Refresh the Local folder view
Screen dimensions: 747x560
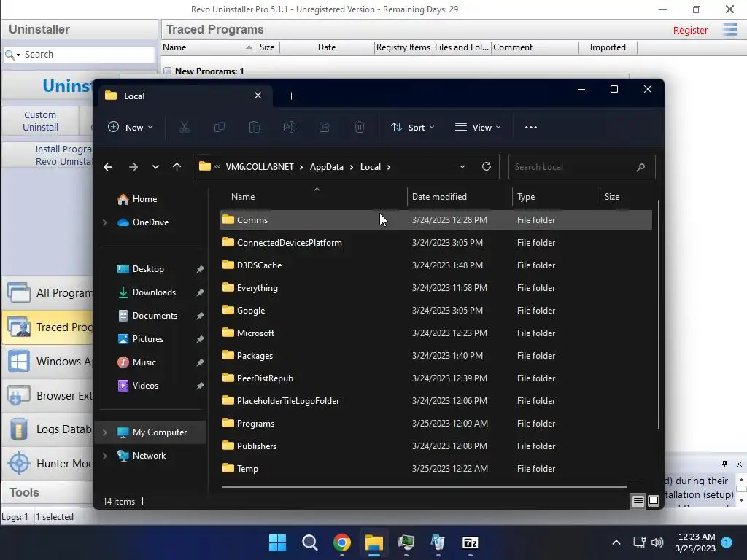[487, 166]
